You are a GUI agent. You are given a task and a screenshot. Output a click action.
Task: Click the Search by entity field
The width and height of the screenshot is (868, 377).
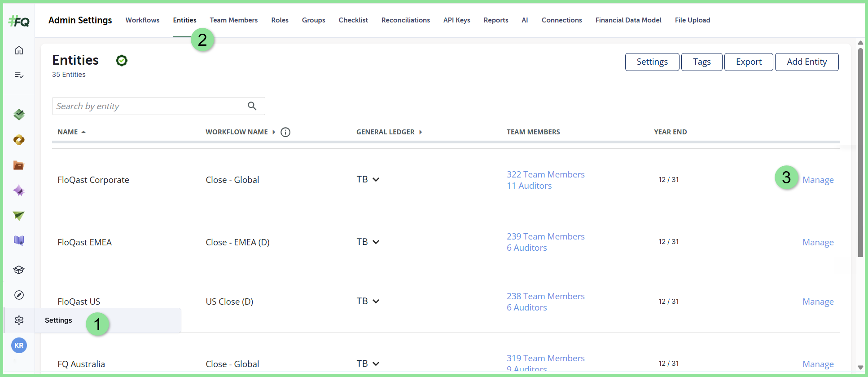point(158,106)
